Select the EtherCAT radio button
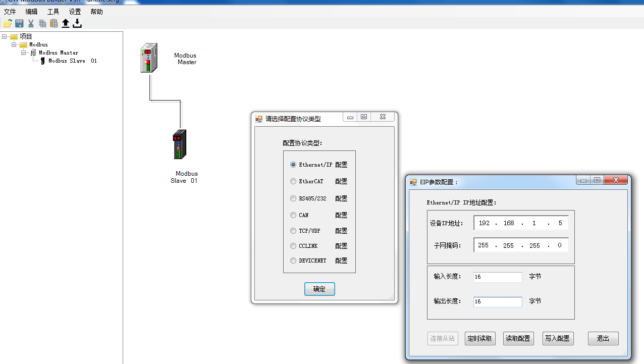The image size is (644, 364). 293,181
